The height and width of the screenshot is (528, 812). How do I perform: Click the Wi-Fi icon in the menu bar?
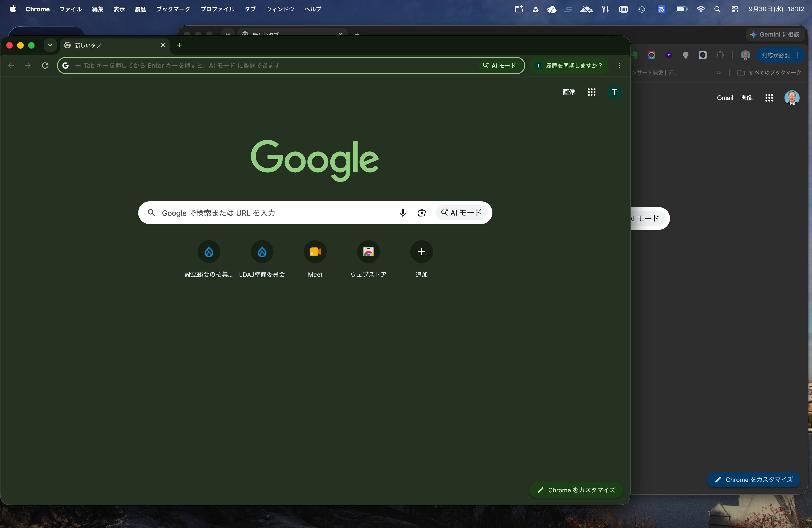pos(700,9)
